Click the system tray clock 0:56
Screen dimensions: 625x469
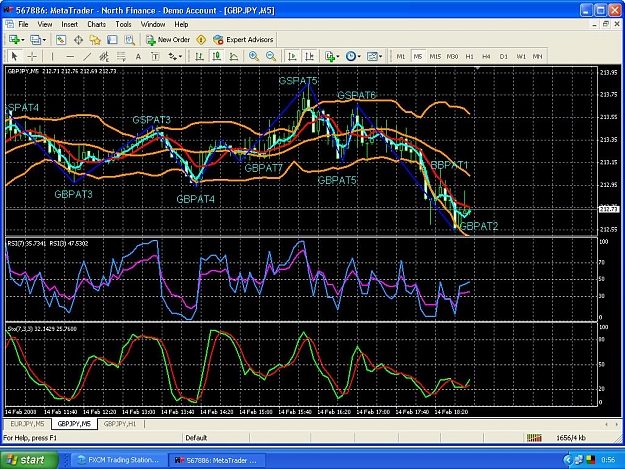[x=608, y=460]
